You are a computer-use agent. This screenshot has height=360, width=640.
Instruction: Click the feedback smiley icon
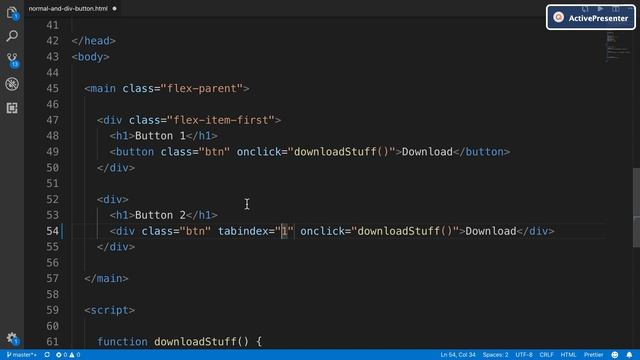pyautogui.click(x=615, y=355)
